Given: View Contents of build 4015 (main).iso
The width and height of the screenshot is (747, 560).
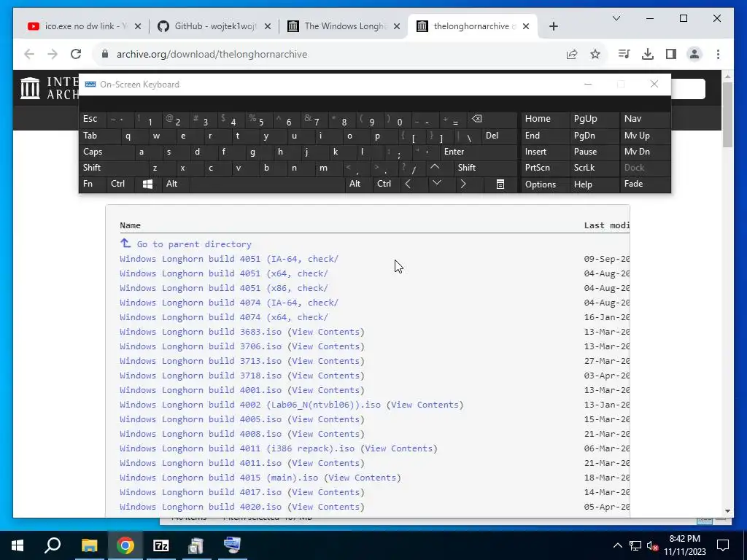Looking at the screenshot, I should click(363, 478).
